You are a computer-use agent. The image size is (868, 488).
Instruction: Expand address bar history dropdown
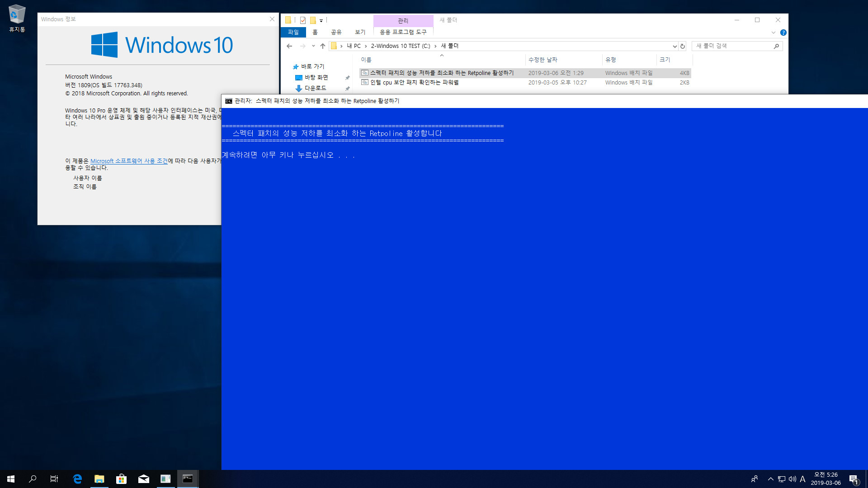675,46
